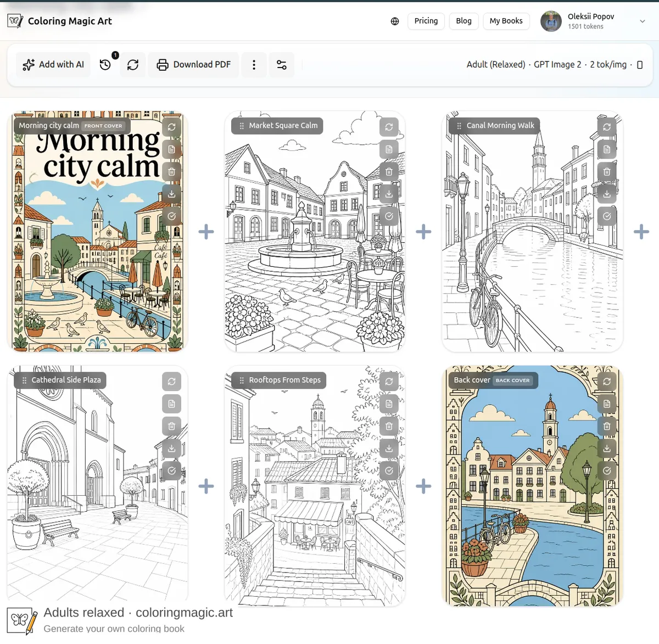The width and height of the screenshot is (659, 644).
Task: Click the toolbar refresh arrows icon
Action: [x=133, y=65]
